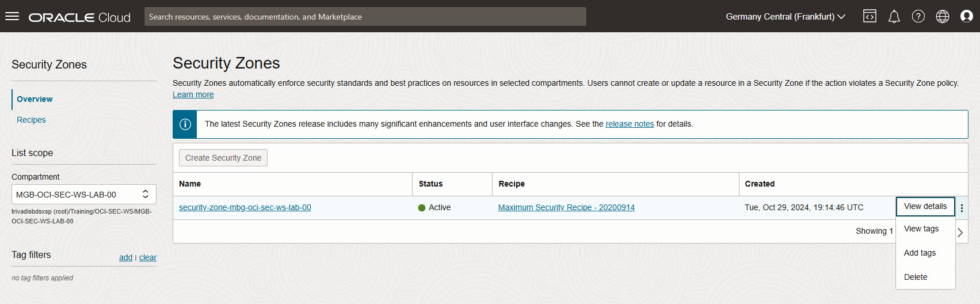Image resolution: width=980 pixels, height=304 pixels.
Task: Expand the Germany Central (Frankfurt) region selector
Action: pos(785,17)
